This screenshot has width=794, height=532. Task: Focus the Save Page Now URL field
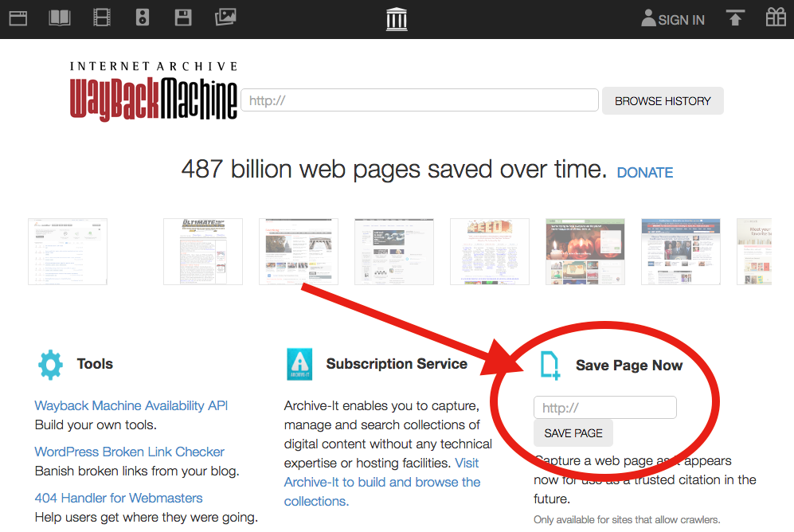pos(605,408)
